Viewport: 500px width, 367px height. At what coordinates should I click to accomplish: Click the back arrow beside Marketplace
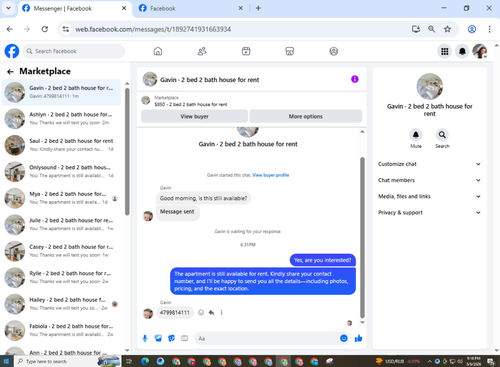click(x=10, y=71)
